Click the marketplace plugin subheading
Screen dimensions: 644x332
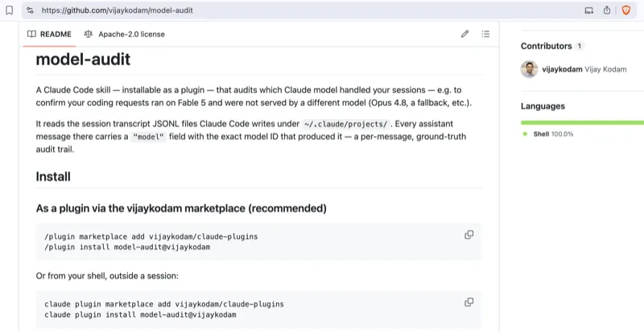coord(181,208)
